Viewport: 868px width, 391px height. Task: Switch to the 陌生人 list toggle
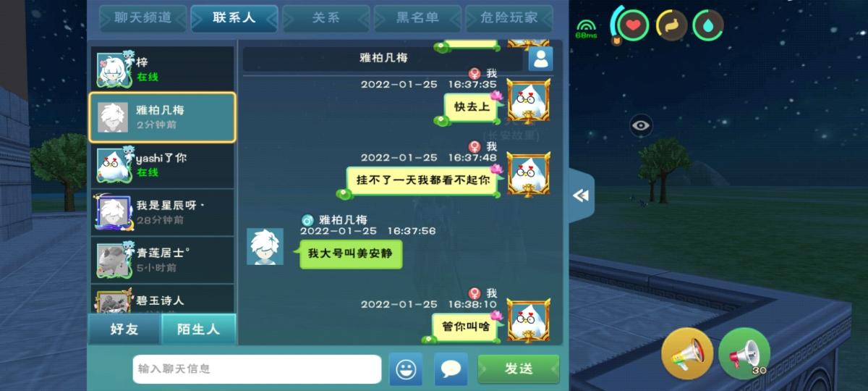[199, 329]
